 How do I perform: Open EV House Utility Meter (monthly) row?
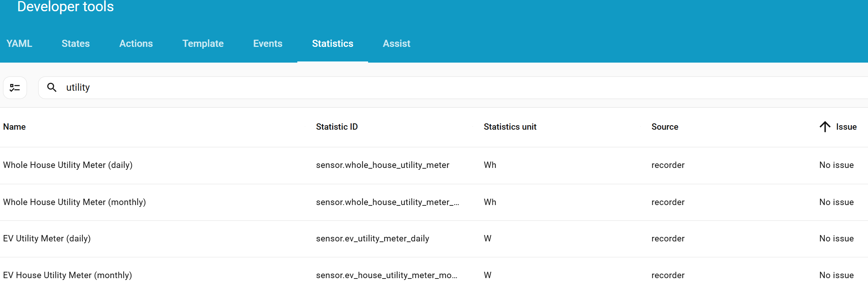[x=67, y=275]
